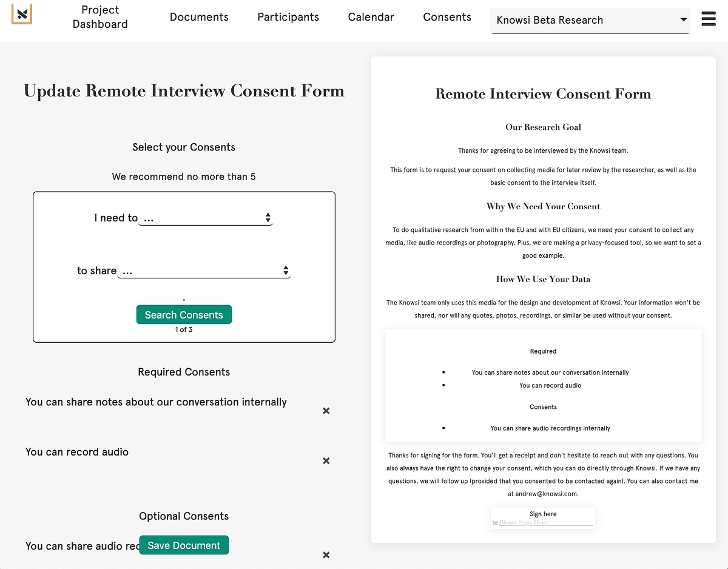Click the stepper arrows on the 'to share' selector
728x569 pixels.
pyautogui.click(x=285, y=270)
